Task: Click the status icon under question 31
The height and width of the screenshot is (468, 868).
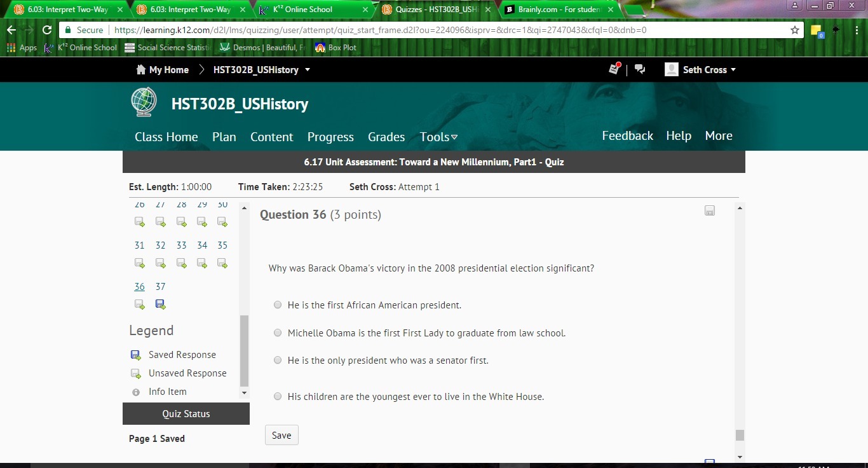Action: [x=139, y=263]
